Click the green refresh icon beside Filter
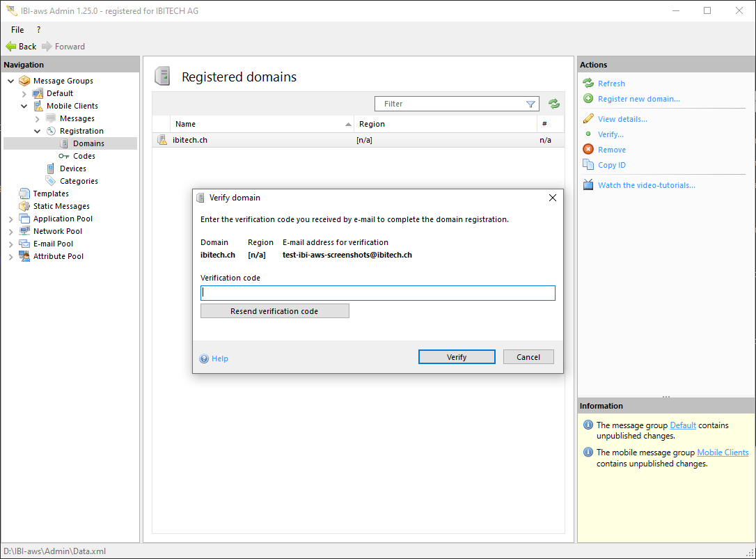The width and height of the screenshot is (756, 559). (x=553, y=104)
